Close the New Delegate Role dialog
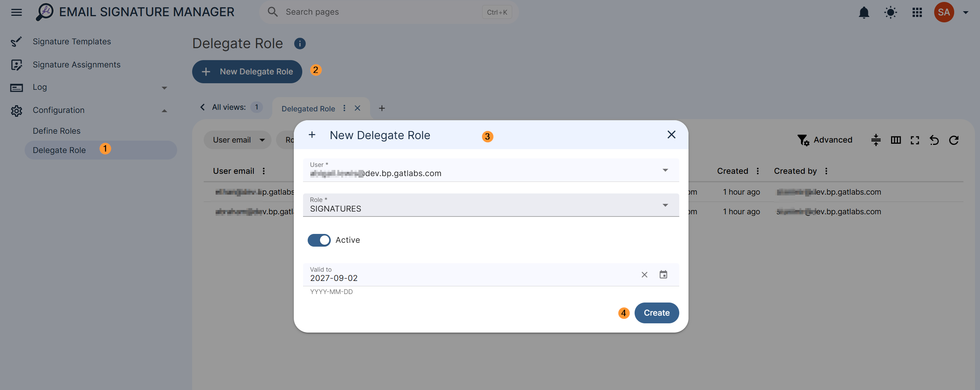Image resolution: width=980 pixels, height=390 pixels. [x=671, y=134]
